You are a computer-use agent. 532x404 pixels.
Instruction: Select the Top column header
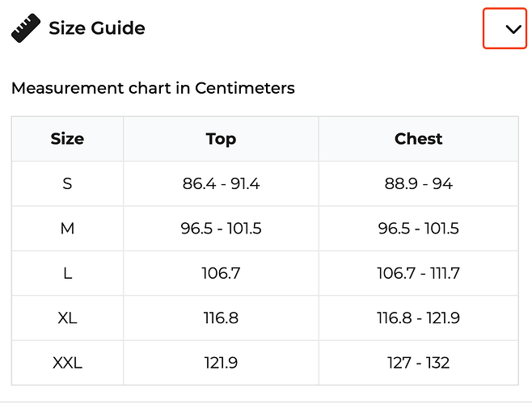point(221,138)
